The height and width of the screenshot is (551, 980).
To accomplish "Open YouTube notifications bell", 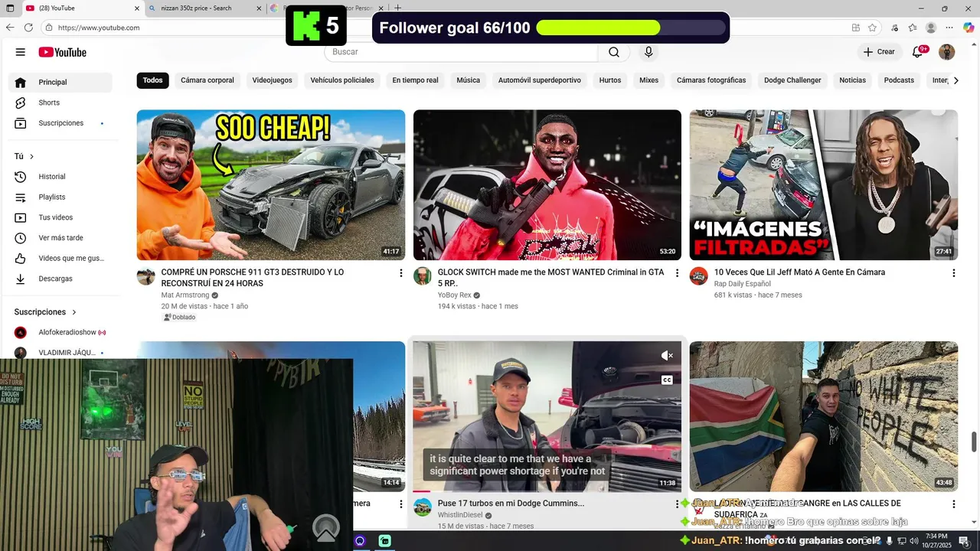I will (918, 52).
